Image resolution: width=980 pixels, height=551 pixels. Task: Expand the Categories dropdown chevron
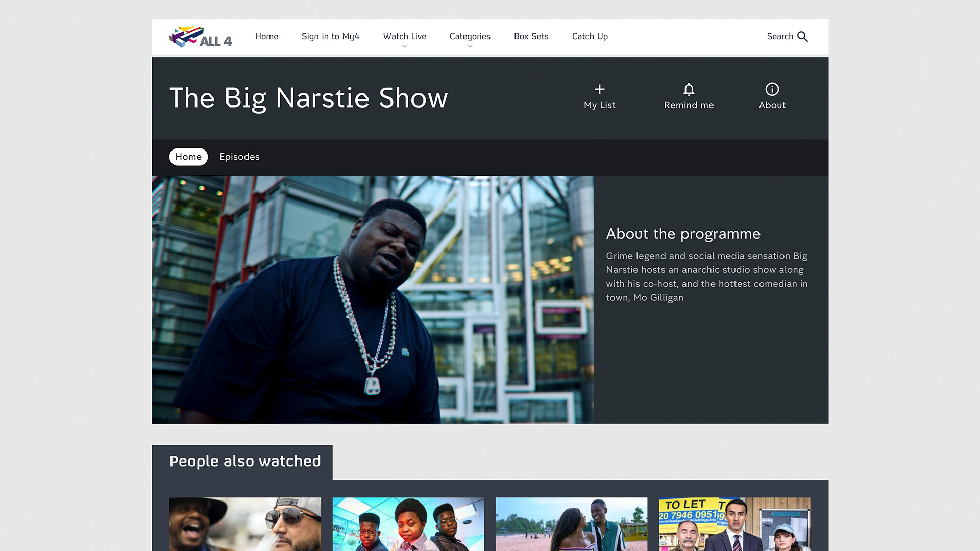(470, 46)
